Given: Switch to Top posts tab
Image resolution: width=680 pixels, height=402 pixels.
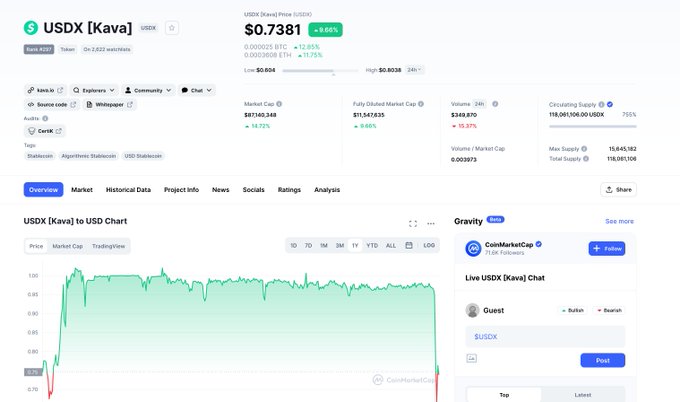Looking at the screenshot, I should 504,395.
